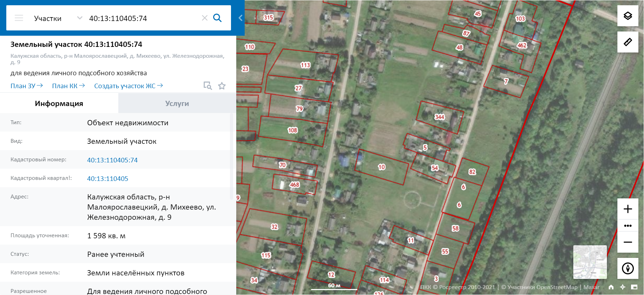The width and height of the screenshot is (644, 295).
Task: Zoom in on the map
Action: point(628,209)
